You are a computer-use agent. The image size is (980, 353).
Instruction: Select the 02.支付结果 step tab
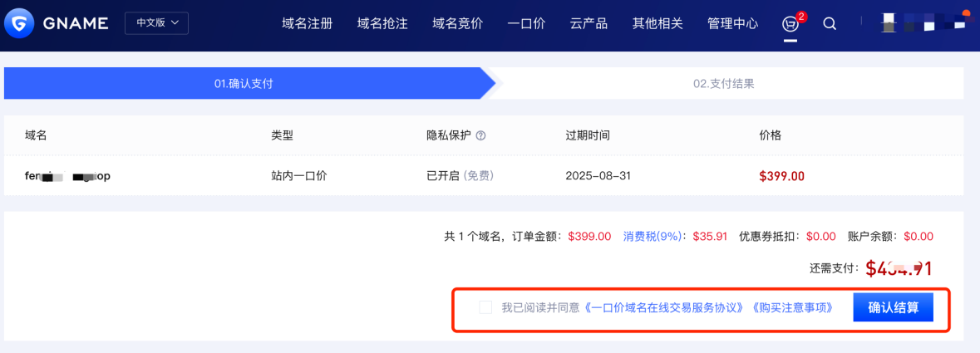[727, 83]
